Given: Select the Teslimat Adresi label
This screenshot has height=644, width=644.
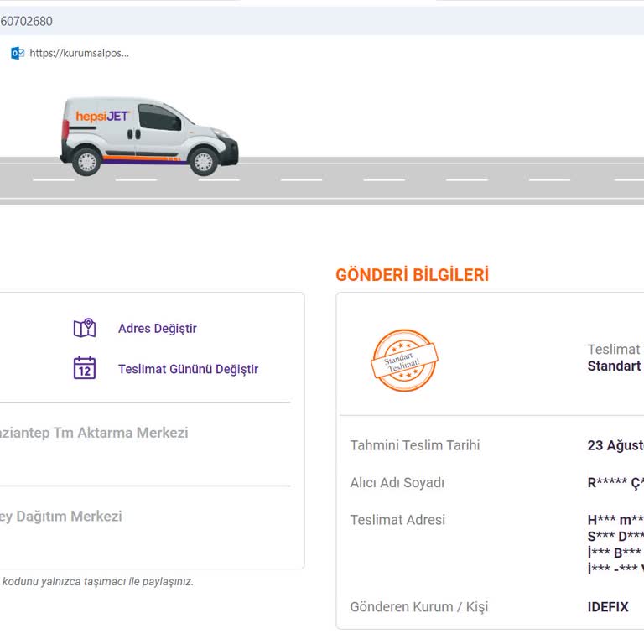Looking at the screenshot, I should coord(397,520).
